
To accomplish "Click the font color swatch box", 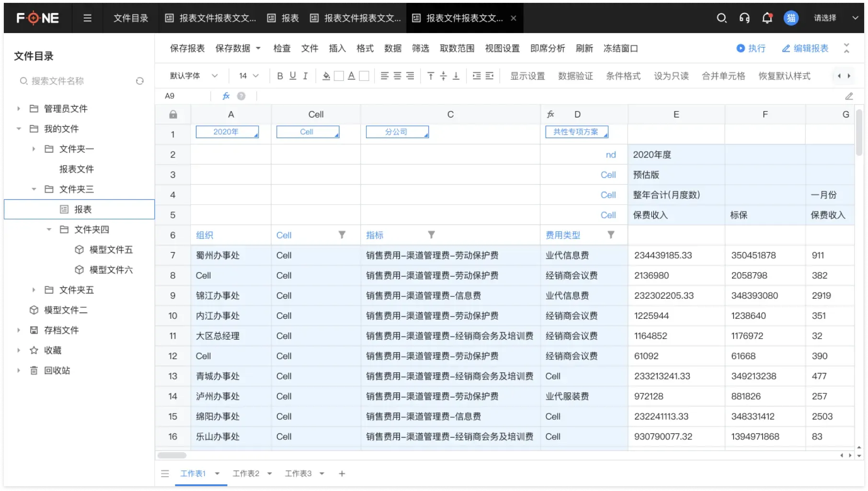I will pos(364,76).
